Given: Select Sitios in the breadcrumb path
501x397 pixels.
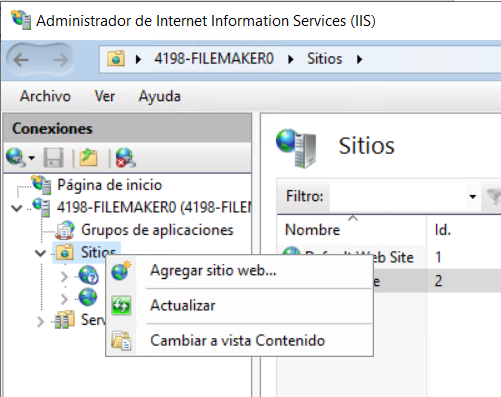Looking at the screenshot, I should pyautogui.click(x=324, y=59).
